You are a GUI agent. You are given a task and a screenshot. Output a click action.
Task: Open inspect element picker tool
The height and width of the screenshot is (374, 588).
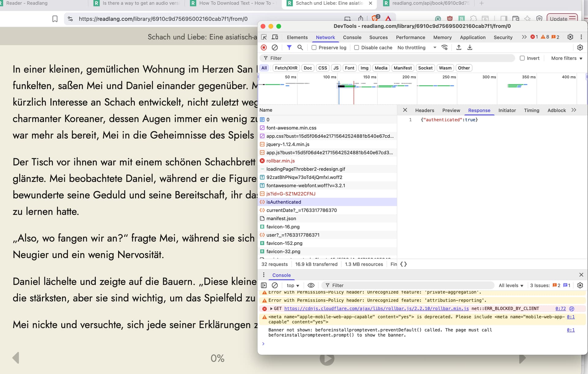(x=264, y=37)
